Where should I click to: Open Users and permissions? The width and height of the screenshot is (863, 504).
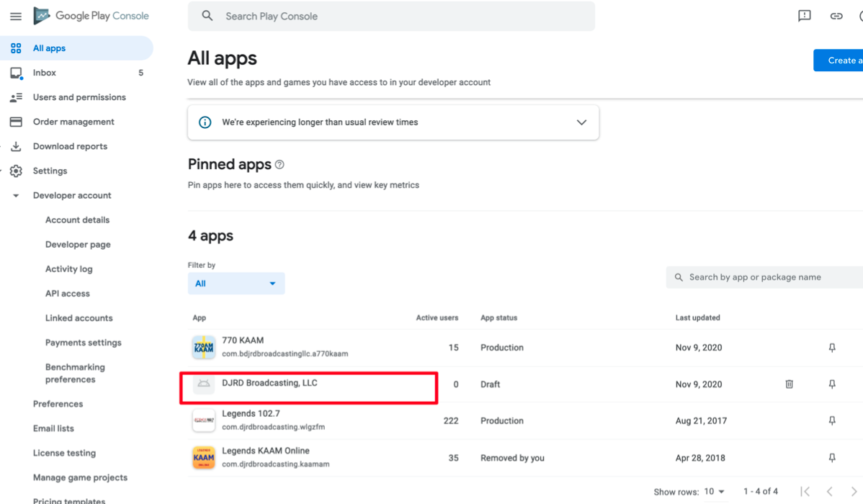(x=79, y=97)
